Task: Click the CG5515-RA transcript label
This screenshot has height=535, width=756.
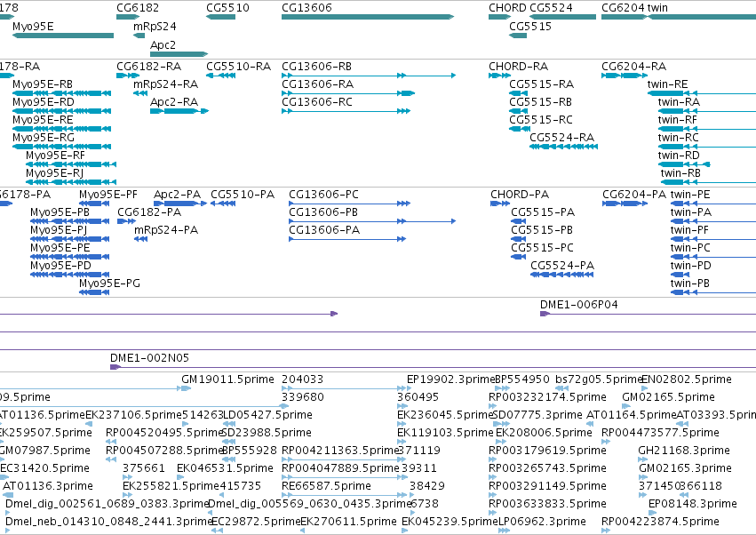Action: [541, 84]
